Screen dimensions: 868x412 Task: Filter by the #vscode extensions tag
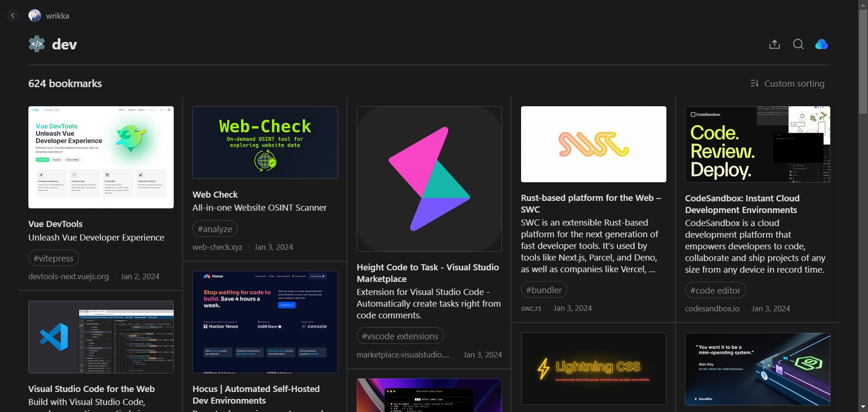pyautogui.click(x=400, y=336)
